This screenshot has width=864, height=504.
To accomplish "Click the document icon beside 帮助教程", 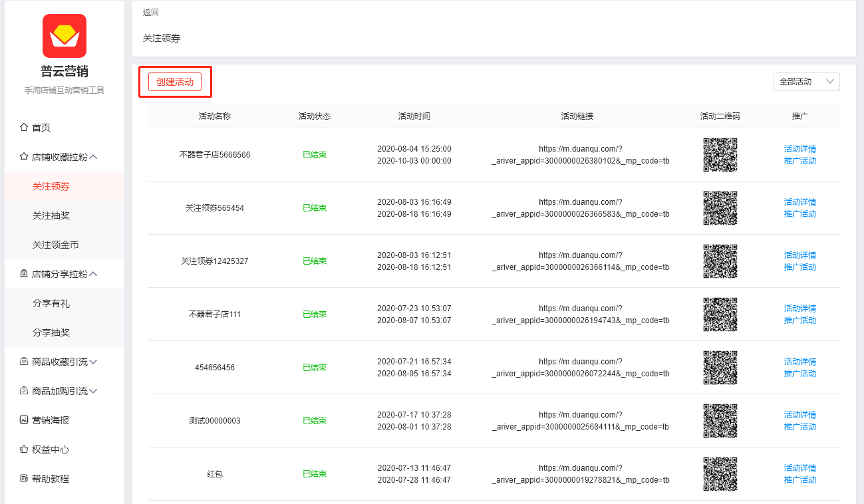I will [24, 478].
